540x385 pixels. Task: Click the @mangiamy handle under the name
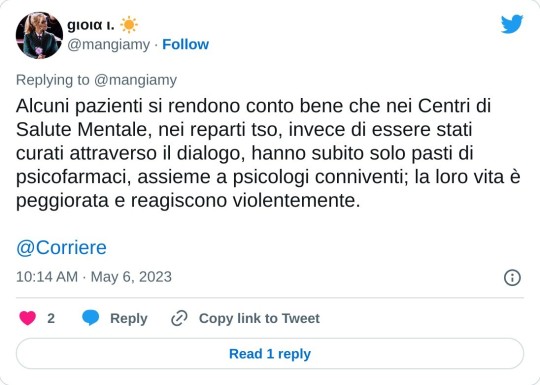[108, 44]
